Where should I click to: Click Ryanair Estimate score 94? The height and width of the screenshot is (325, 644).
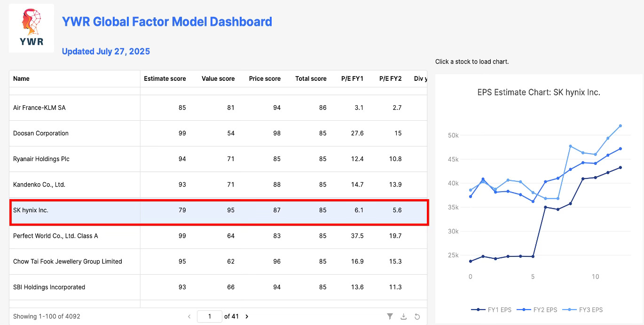pos(182,159)
